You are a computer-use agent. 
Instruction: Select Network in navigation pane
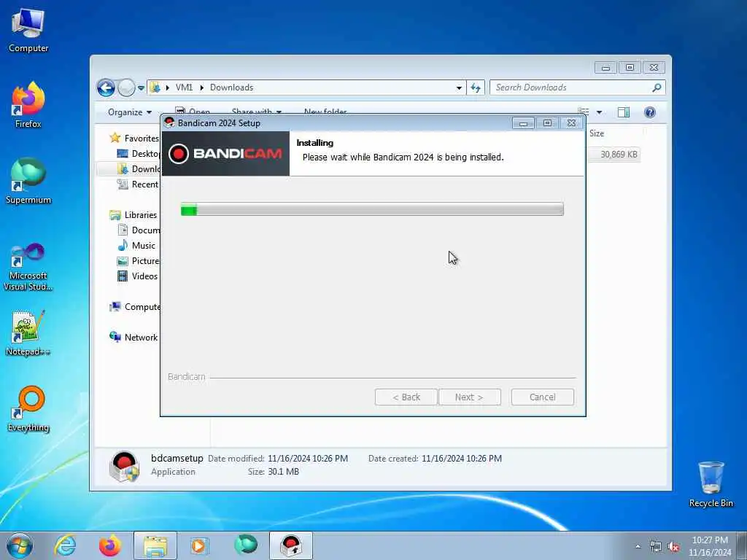point(134,337)
